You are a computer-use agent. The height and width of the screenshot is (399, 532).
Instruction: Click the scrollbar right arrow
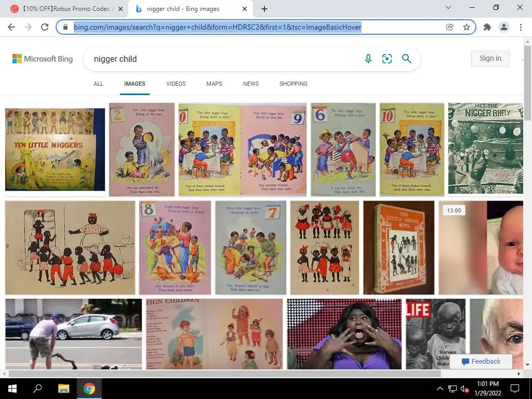(519, 374)
